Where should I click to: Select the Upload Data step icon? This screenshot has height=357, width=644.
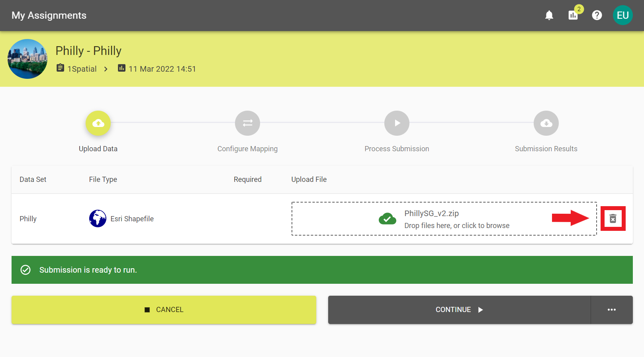point(98,123)
